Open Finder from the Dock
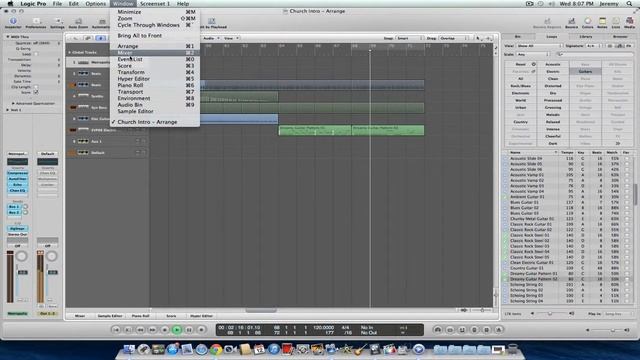Image resolution: width=640 pixels, height=360 pixels. (129, 349)
